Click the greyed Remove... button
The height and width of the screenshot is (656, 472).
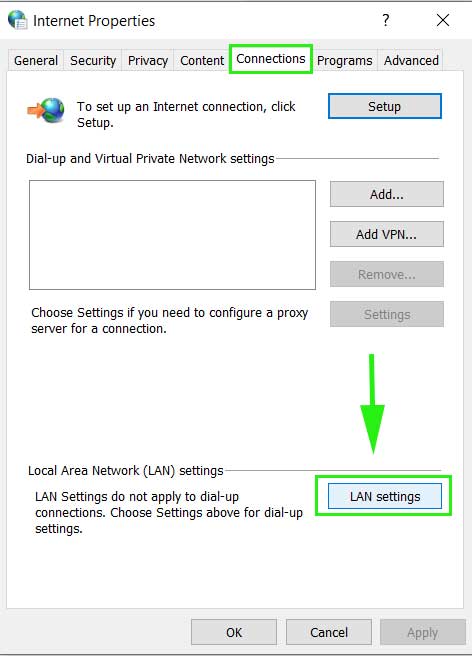click(387, 274)
